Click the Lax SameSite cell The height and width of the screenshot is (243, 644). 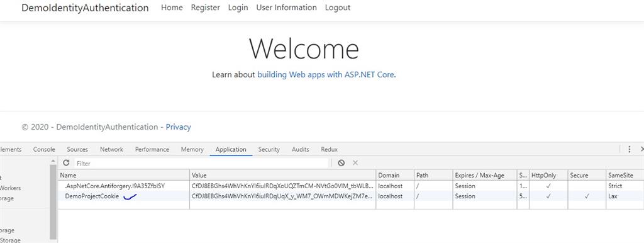(x=613, y=196)
